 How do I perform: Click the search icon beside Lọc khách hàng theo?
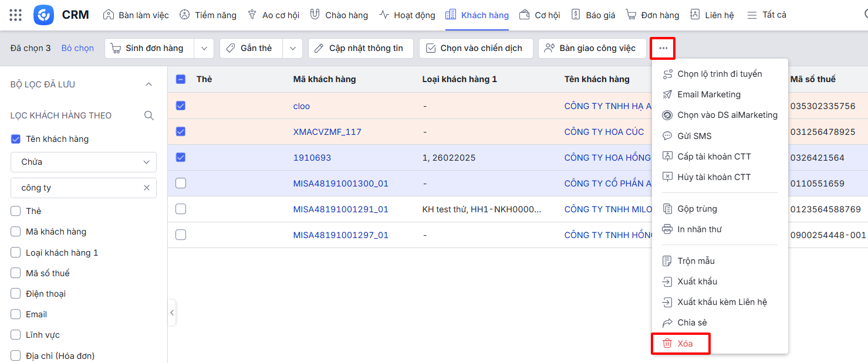point(149,116)
